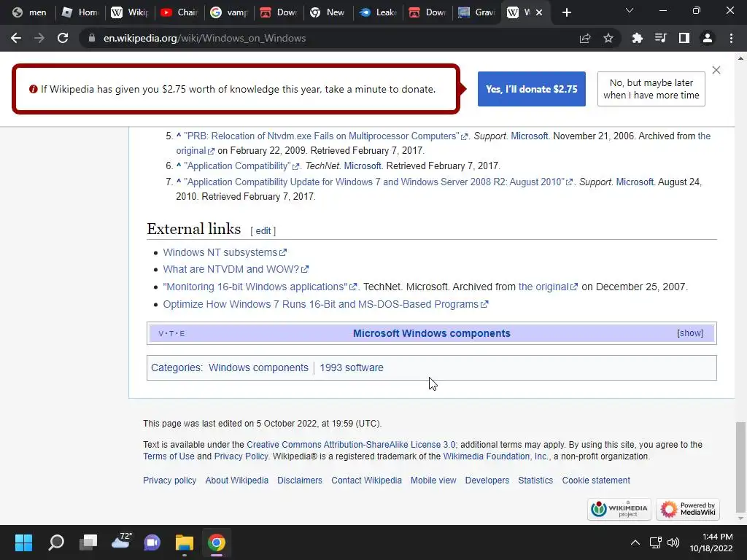Bookmark this page with the star icon
The width and height of the screenshot is (747, 560).
click(x=608, y=38)
